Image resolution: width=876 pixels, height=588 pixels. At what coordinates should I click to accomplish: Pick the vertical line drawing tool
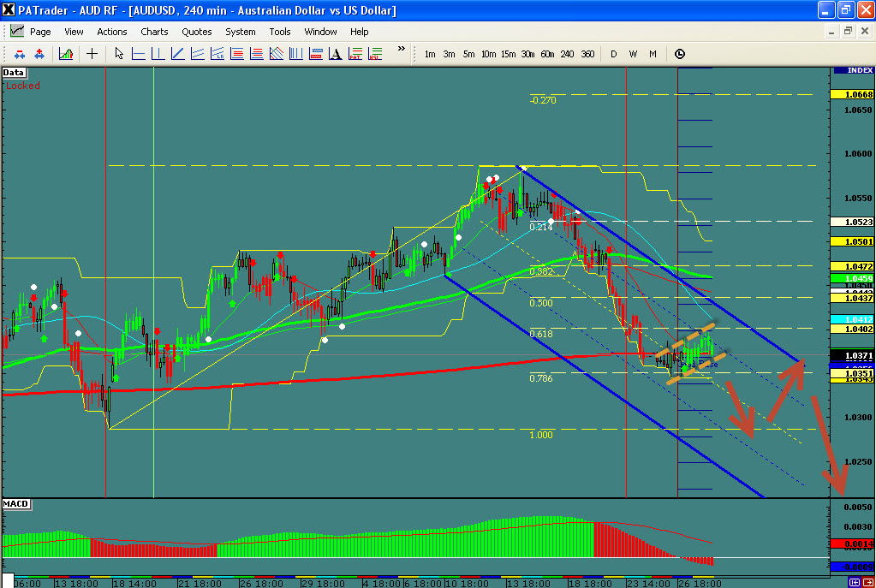pos(158,54)
